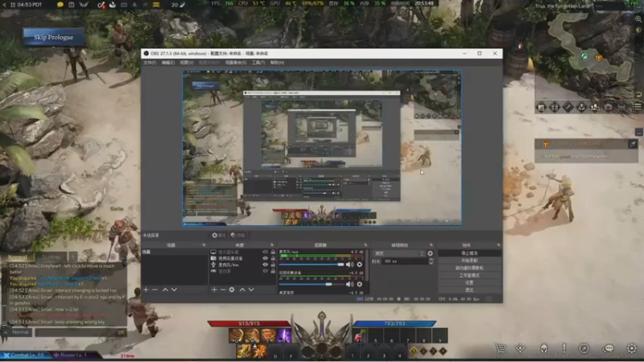
Task: Toggle lock on display capture source
Action: 273,252
